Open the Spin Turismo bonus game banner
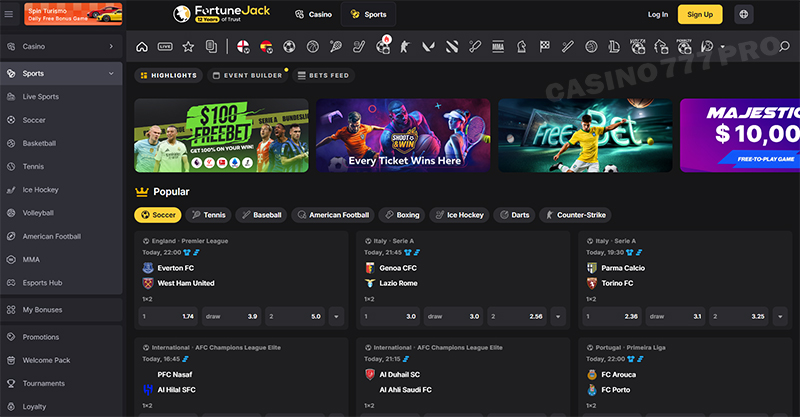The width and height of the screenshot is (800, 417). tap(73, 14)
